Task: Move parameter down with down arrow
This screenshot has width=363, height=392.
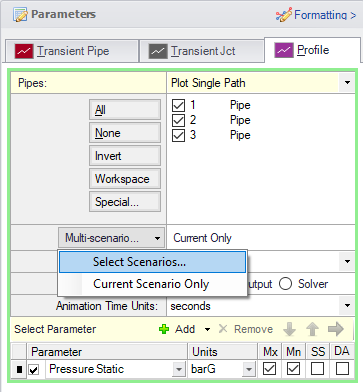Action: tap(289, 329)
